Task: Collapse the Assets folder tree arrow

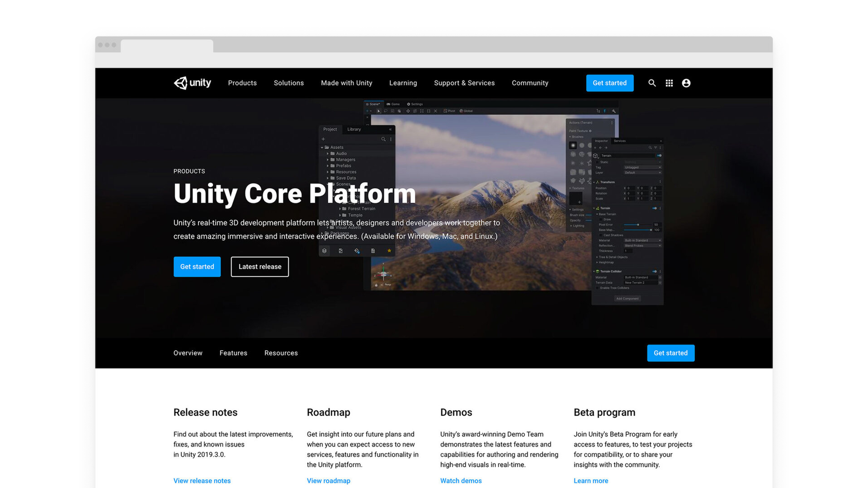Action: (x=322, y=148)
